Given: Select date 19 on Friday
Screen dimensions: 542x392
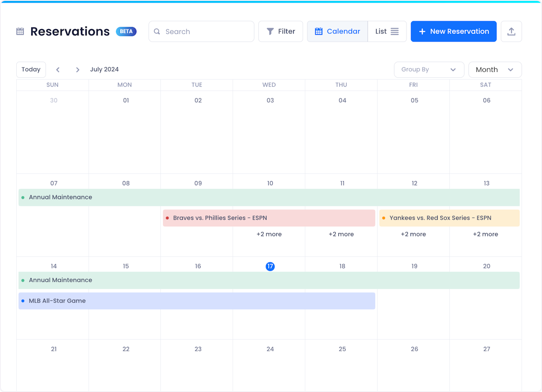Looking at the screenshot, I should 414,266.
